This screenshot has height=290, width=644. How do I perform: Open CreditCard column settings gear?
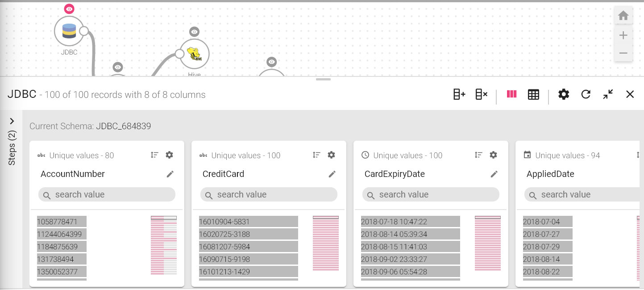pos(331,155)
